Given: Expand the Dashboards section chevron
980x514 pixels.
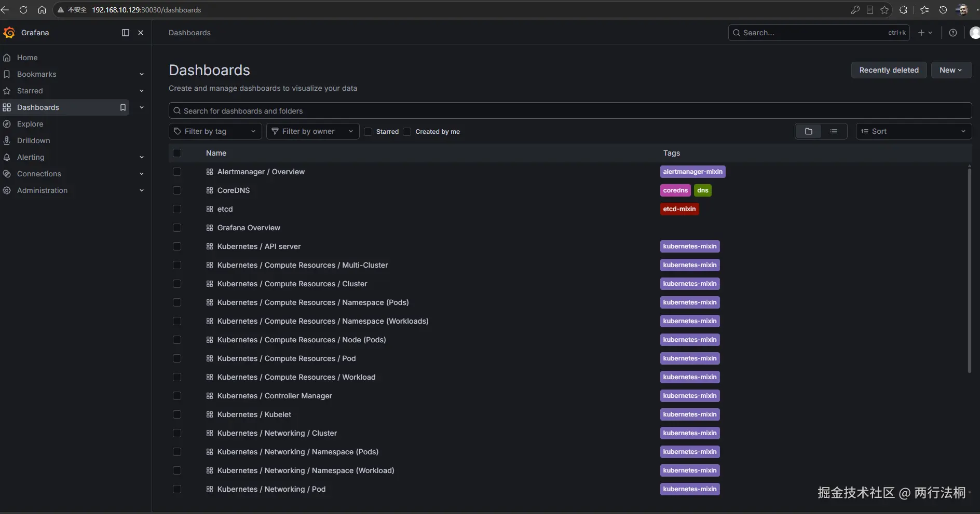Looking at the screenshot, I should pos(142,107).
